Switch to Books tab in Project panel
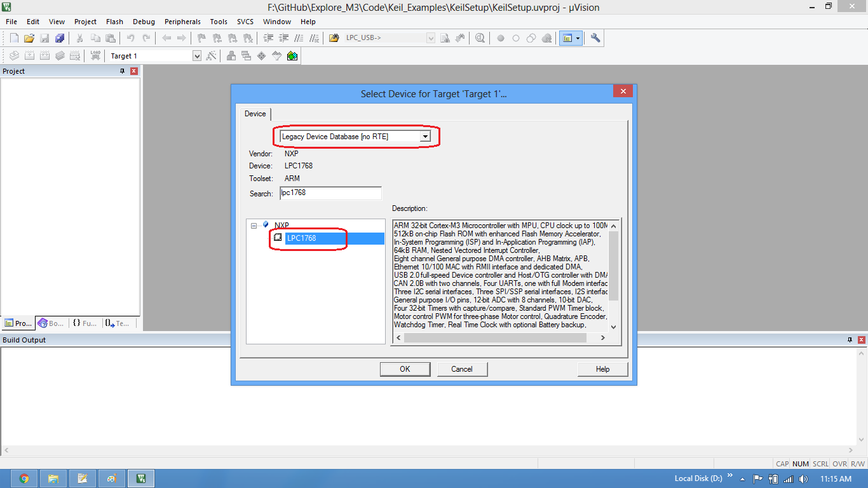 (51, 323)
